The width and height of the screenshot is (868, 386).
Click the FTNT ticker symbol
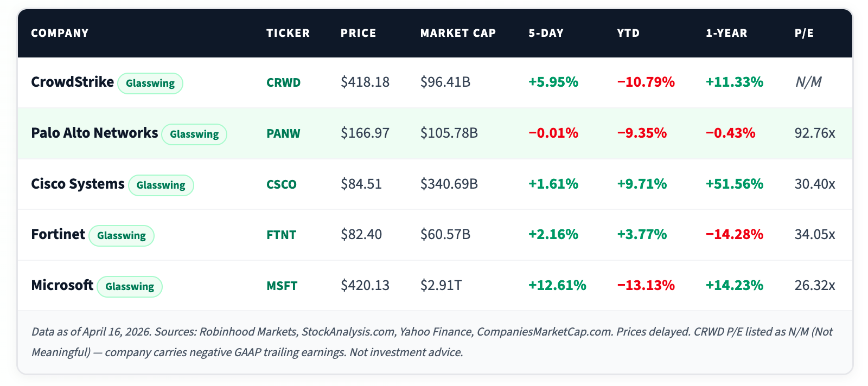[x=281, y=235]
